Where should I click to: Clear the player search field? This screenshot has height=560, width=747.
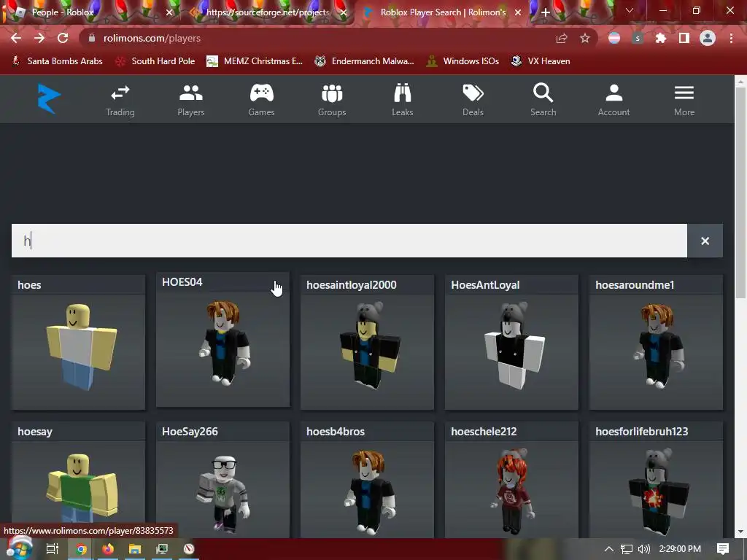pyautogui.click(x=705, y=241)
